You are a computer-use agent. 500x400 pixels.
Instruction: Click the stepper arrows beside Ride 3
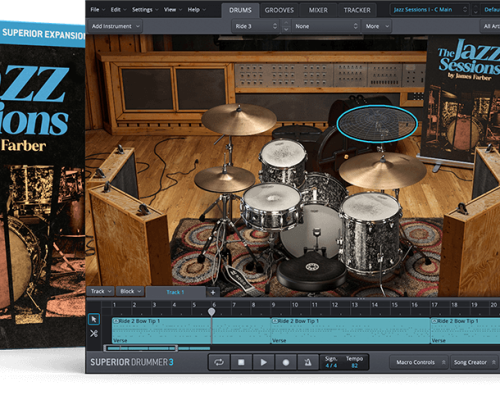point(286,26)
